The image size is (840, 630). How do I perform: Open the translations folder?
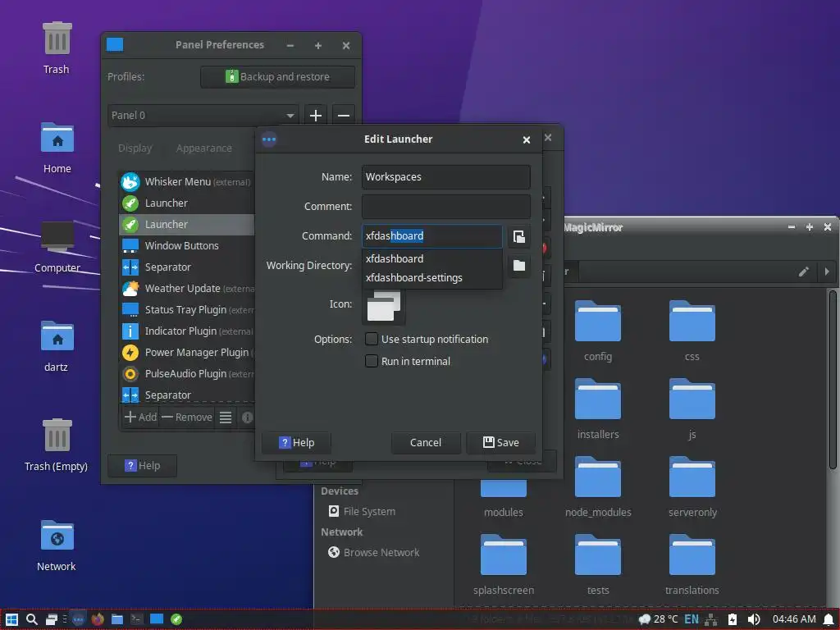(x=692, y=564)
